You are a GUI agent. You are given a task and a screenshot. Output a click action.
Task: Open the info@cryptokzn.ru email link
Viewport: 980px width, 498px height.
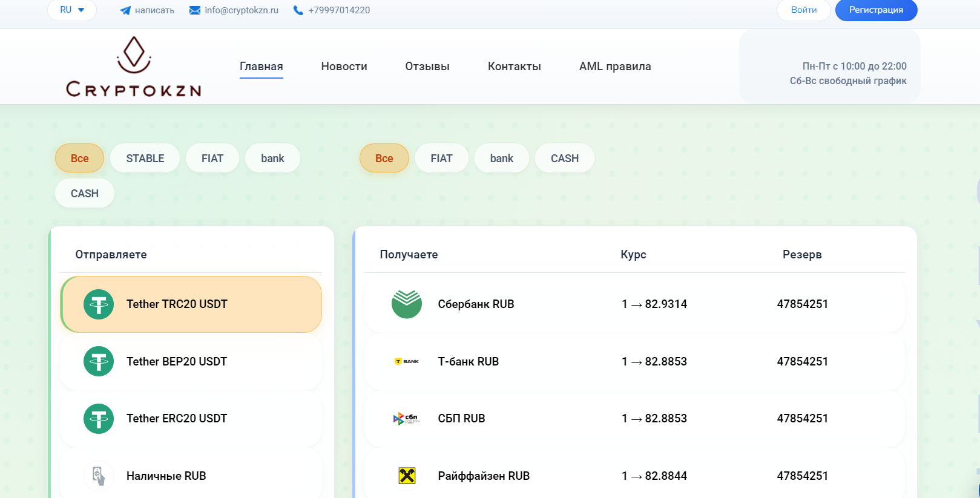click(242, 10)
